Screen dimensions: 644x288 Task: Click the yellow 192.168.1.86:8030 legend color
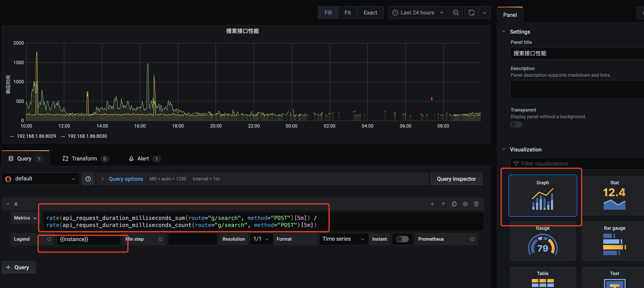point(63,136)
